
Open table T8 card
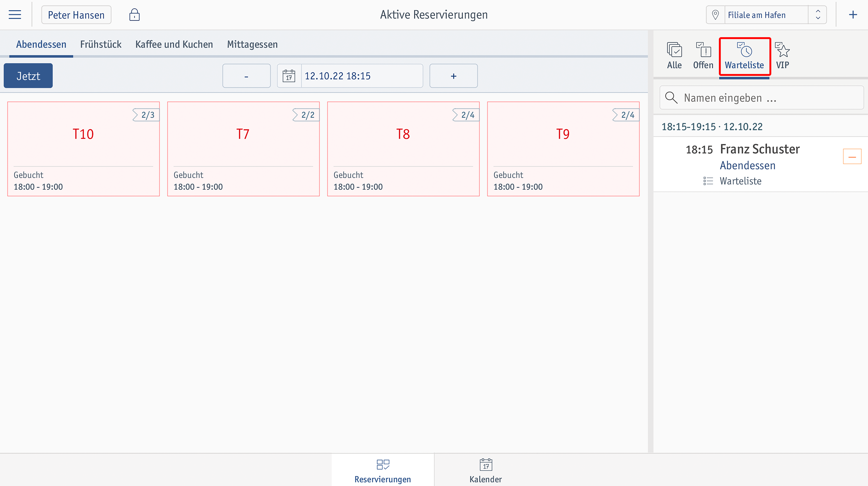pos(403,149)
